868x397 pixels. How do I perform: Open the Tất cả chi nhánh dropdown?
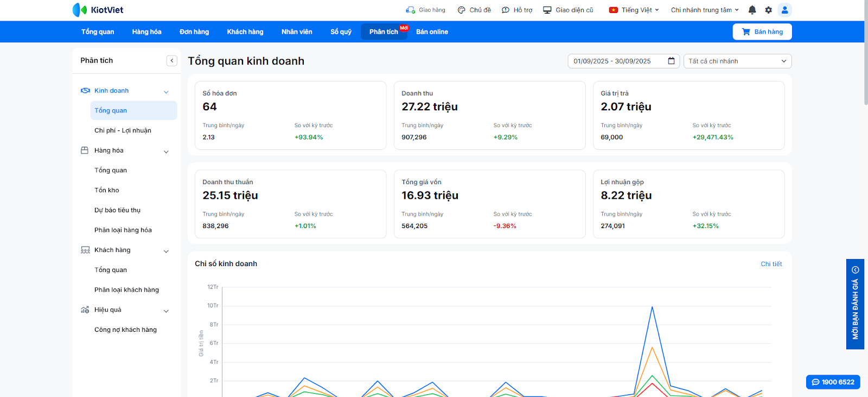(x=737, y=61)
